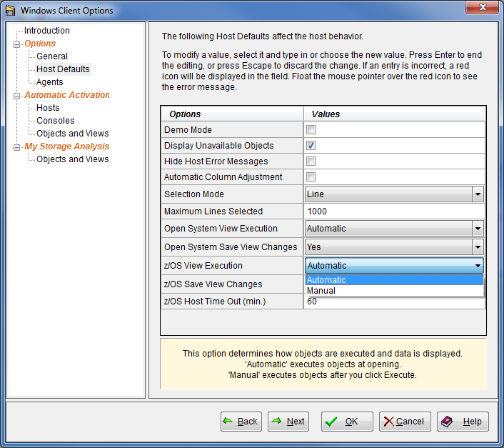Choose Automatic in the dropdown list
Image resolution: width=504 pixels, height=448 pixels.
(x=394, y=280)
